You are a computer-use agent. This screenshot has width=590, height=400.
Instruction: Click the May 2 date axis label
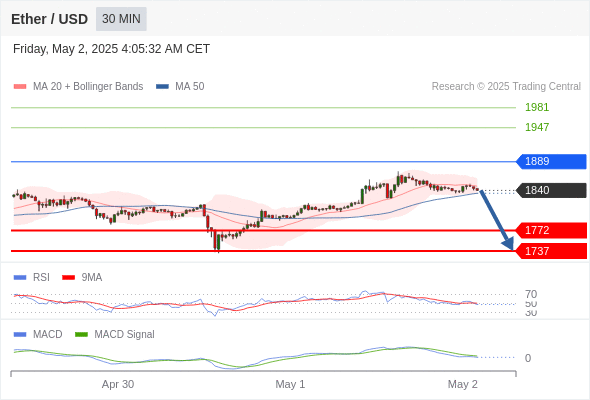click(x=462, y=384)
